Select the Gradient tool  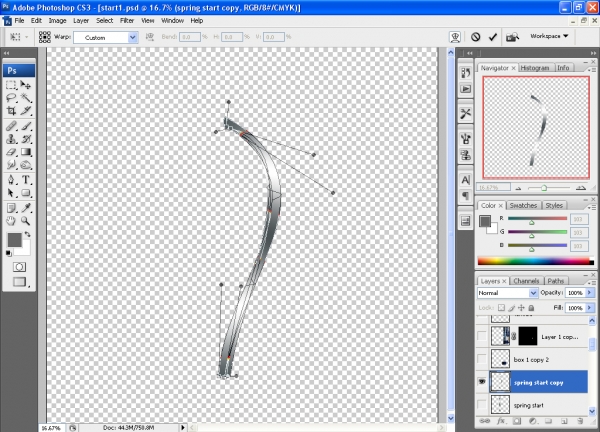click(26, 152)
